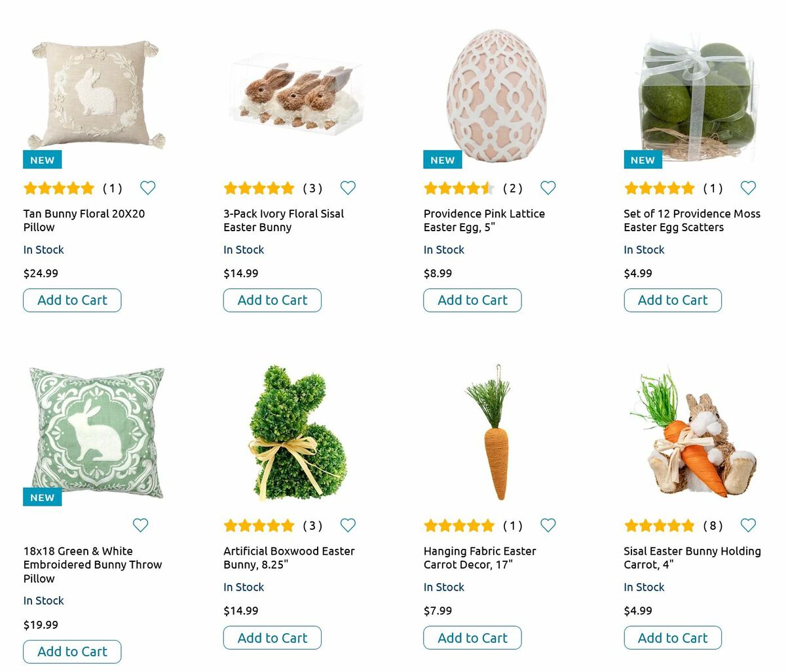
Task: Favorite the Tan Bunny Floral pillow heart
Action: coord(148,188)
